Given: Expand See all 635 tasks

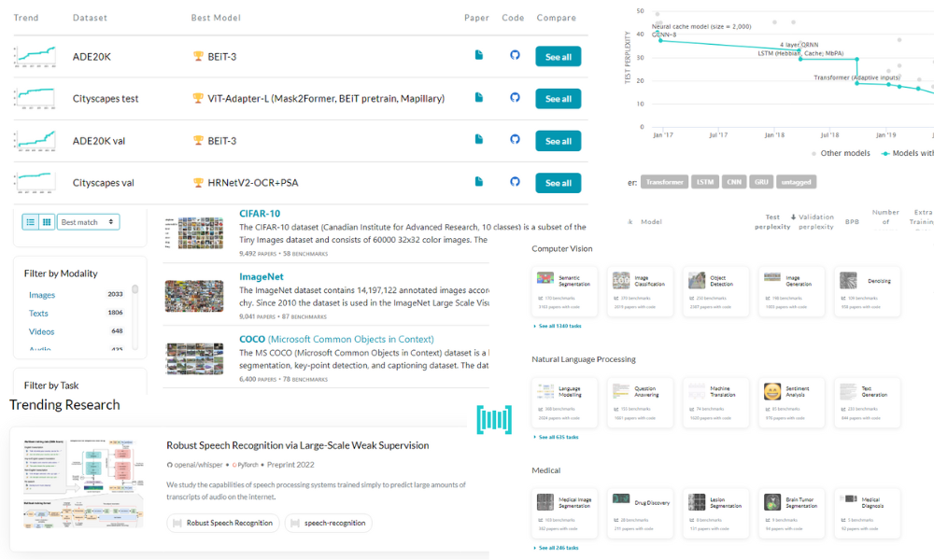Looking at the screenshot, I should (557, 437).
